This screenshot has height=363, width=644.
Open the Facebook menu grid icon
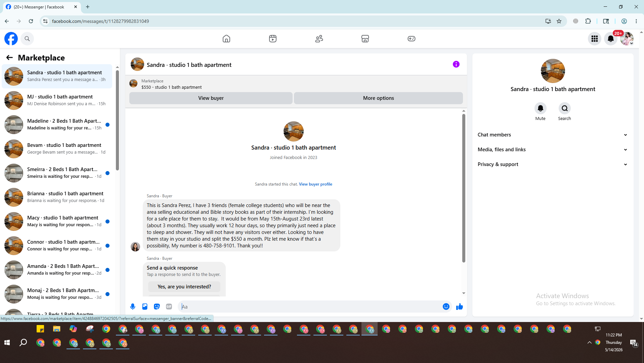coord(595,39)
